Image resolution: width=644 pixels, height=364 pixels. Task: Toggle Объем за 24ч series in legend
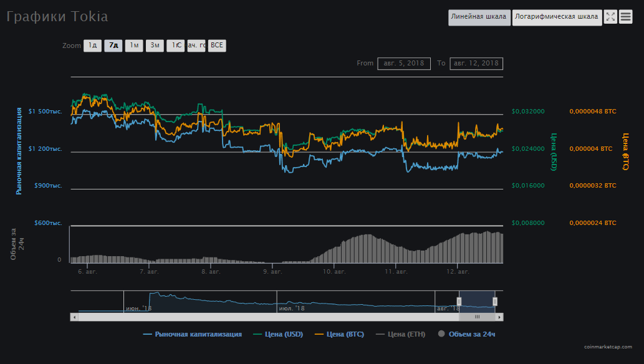(x=466, y=335)
